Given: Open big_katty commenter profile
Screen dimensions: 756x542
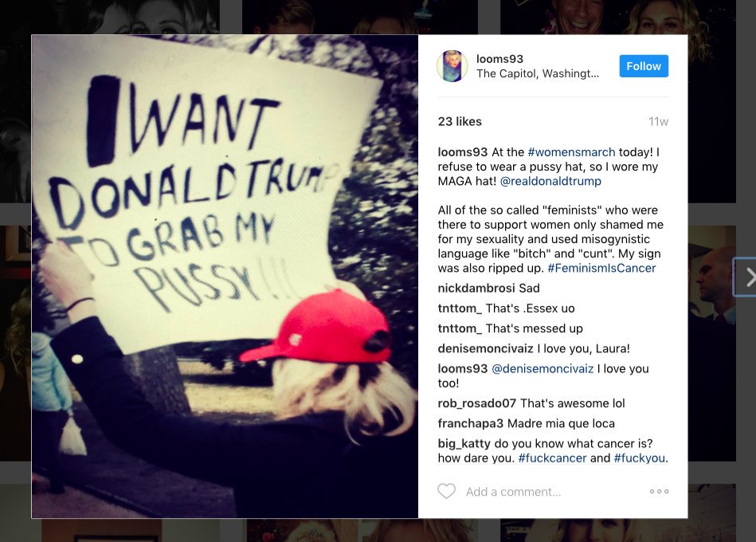Looking at the screenshot, I should tap(464, 444).
